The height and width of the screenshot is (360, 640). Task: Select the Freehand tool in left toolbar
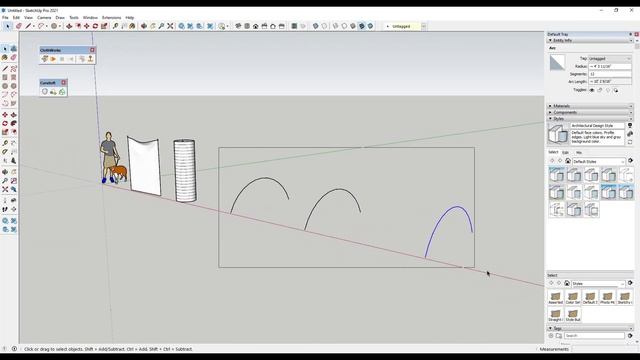13,69
